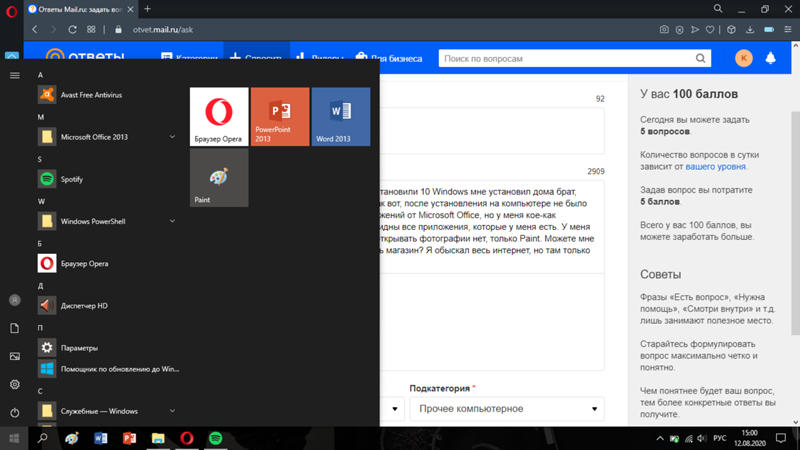Open Opera main menu logo
The width and height of the screenshot is (800, 450).
click(11, 11)
